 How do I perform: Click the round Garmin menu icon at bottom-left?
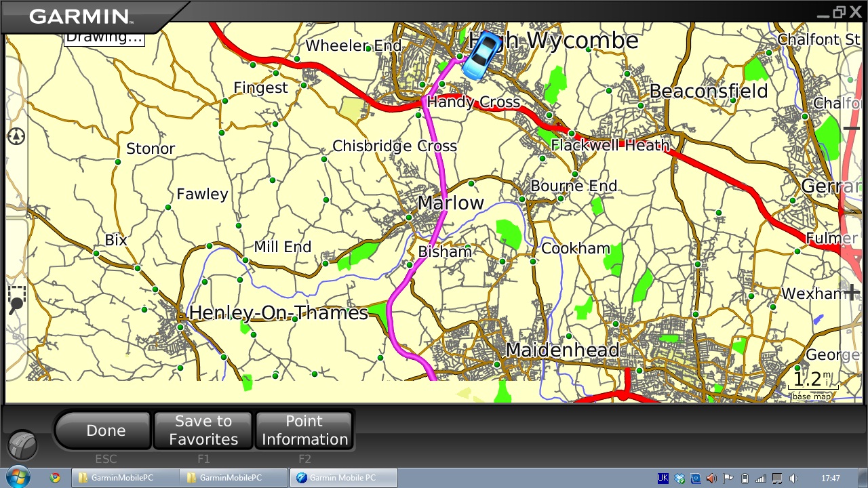pos(22,445)
